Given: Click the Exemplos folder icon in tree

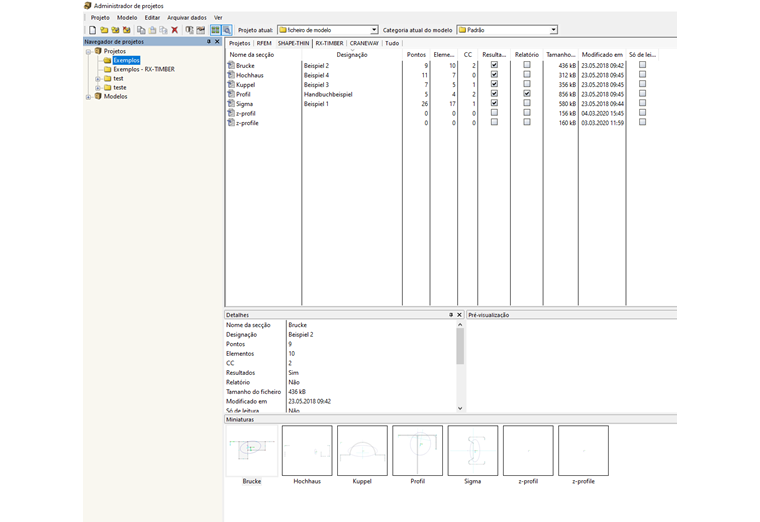Looking at the screenshot, I should [x=108, y=60].
